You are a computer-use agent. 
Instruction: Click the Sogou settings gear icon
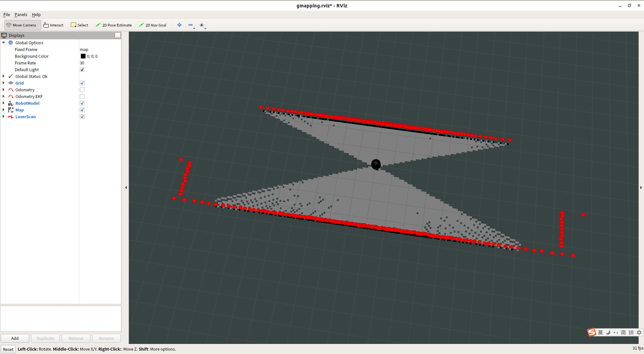click(x=639, y=333)
